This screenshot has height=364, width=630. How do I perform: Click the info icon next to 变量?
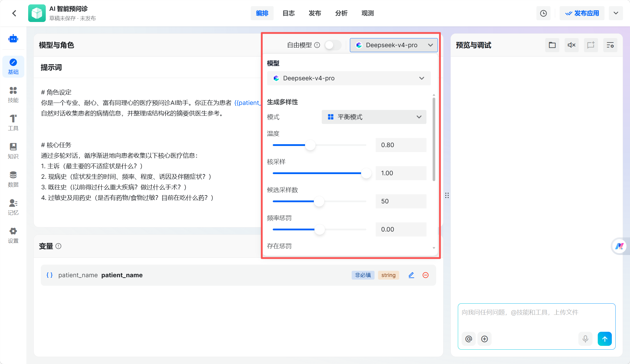coord(58,246)
